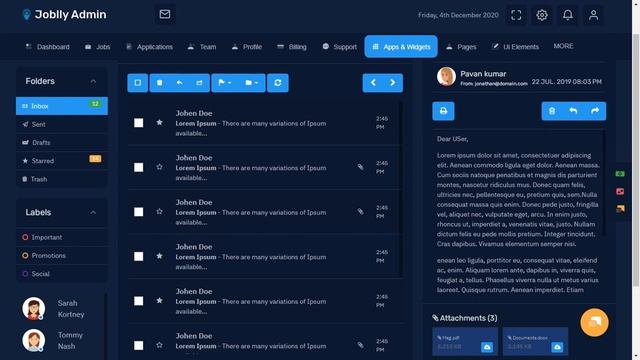This screenshot has height=360, width=640.
Task: Open the mail envelope icon in header
Action: tap(165, 14)
